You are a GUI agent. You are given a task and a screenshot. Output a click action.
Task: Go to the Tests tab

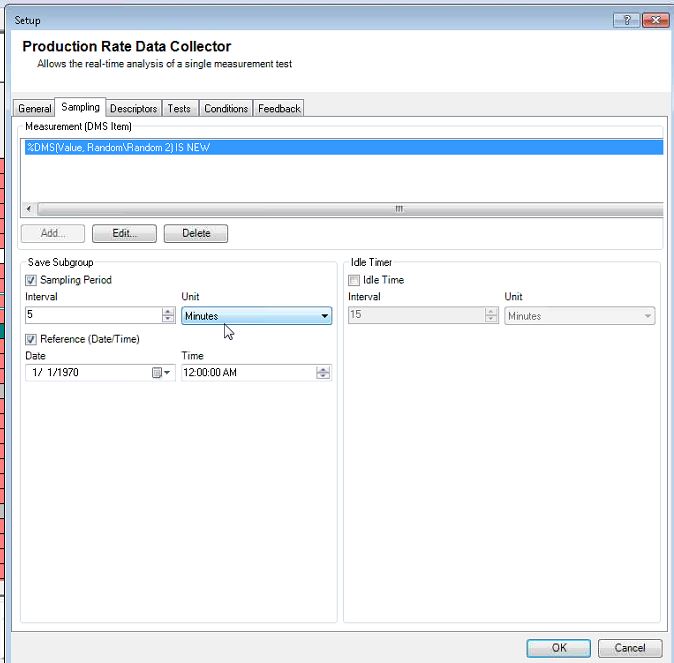click(179, 109)
